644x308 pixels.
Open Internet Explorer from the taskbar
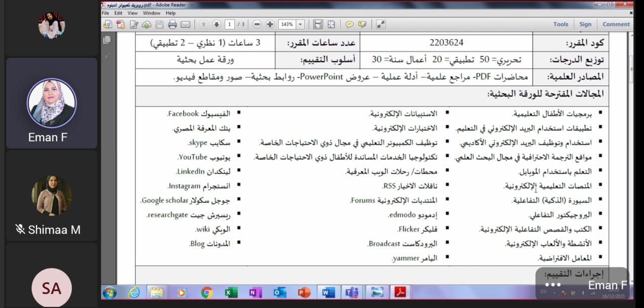point(134,292)
